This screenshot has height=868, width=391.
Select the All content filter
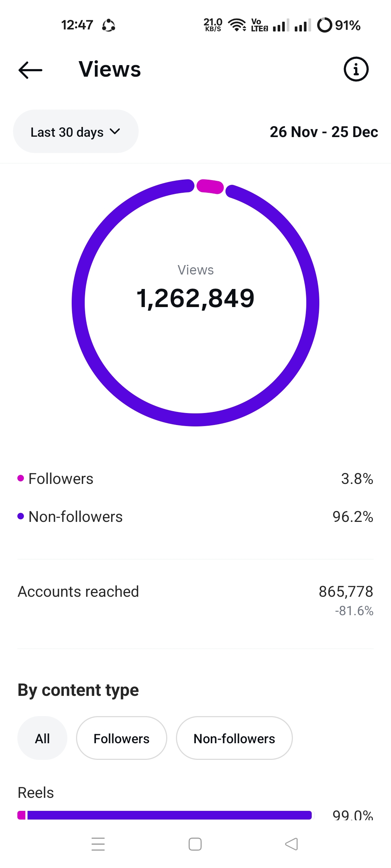(x=42, y=738)
